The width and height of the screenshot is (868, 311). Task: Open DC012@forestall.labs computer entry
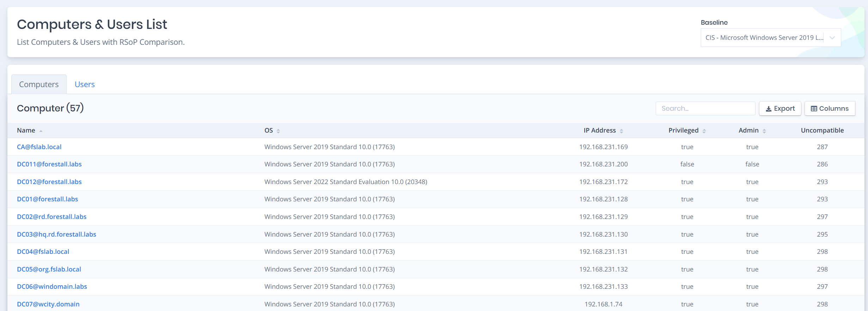coord(49,182)
